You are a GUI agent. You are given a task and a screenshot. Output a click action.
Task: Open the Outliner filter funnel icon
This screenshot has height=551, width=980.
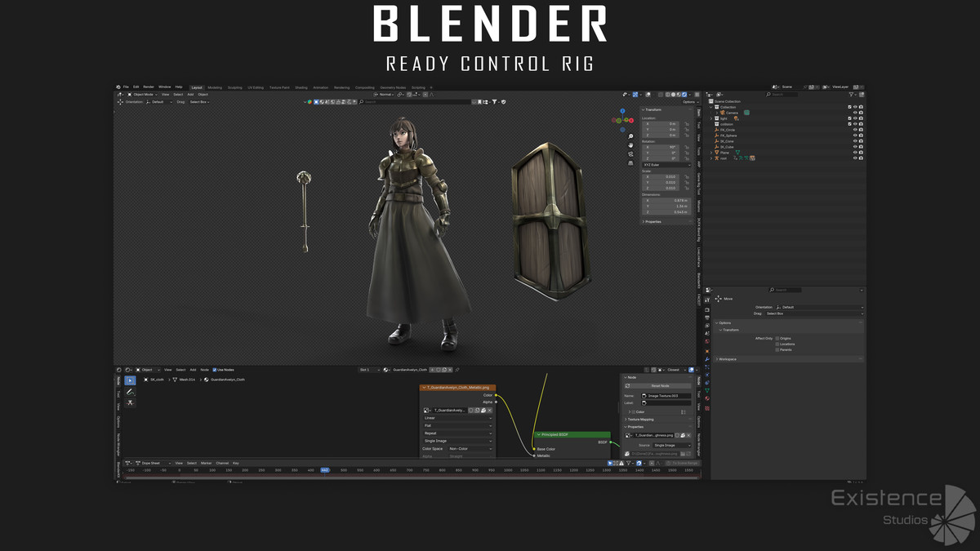pyautogui.click(x=851, y=96)
